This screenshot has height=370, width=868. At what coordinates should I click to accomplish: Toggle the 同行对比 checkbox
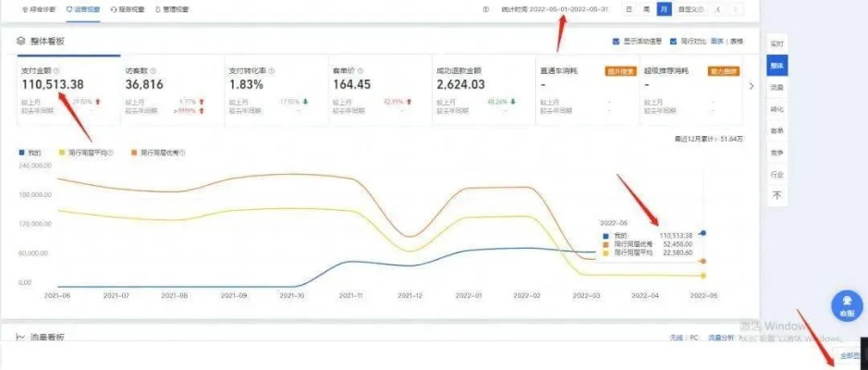click(x=673, y=41)
